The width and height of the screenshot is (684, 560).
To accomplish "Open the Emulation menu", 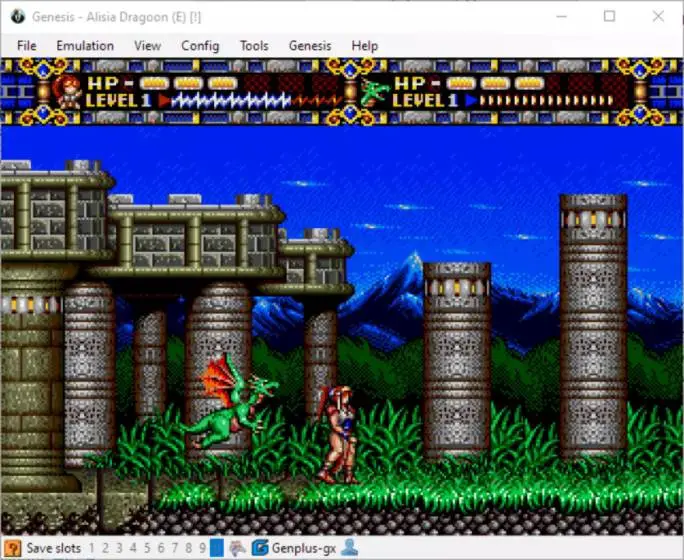I will (85, 45).
